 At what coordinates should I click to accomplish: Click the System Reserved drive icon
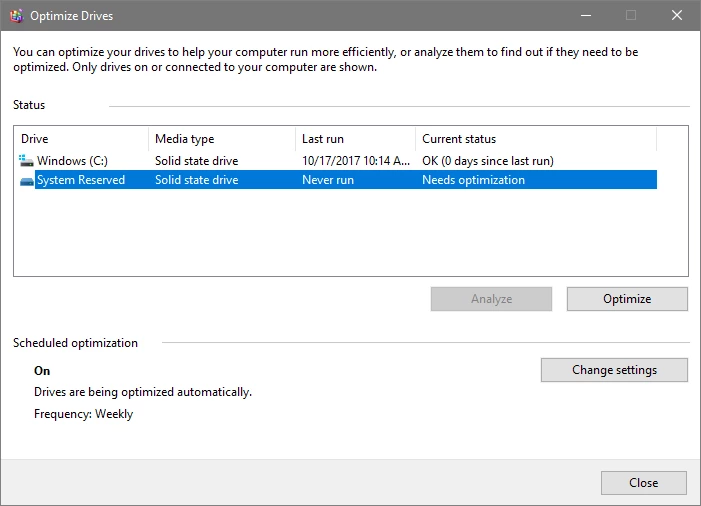tap(27, 181)
